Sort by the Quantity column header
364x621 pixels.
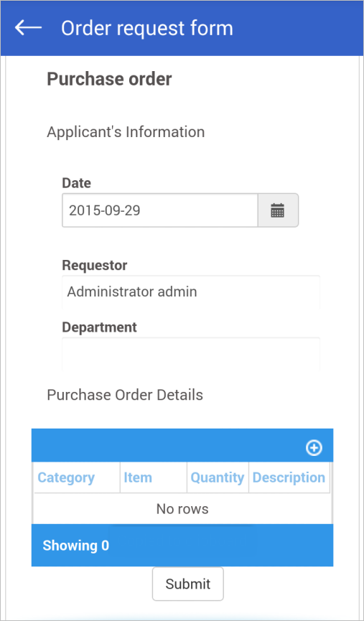218,477
